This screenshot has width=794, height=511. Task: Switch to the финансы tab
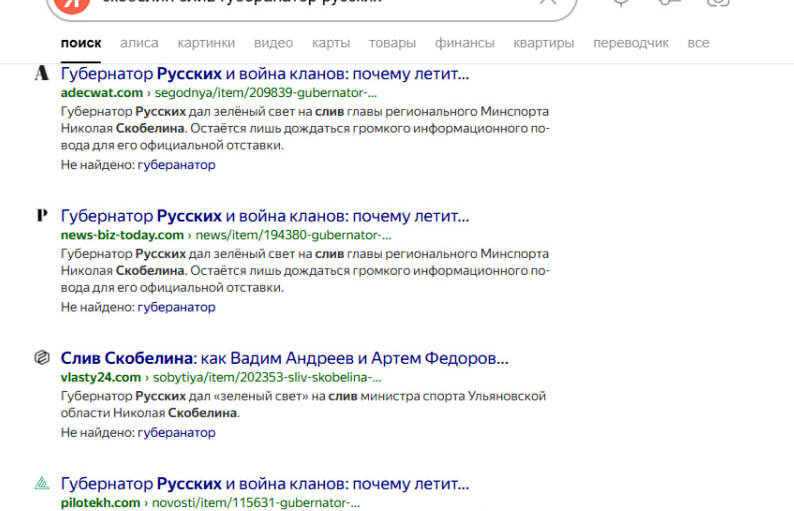coord(464,43)
